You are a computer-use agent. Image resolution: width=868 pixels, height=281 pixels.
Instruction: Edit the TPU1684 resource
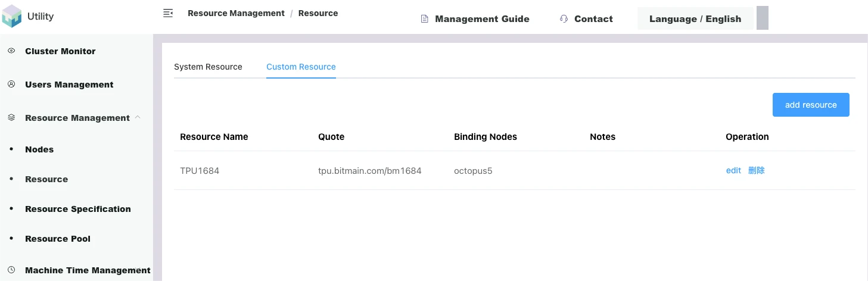[733, 170]
